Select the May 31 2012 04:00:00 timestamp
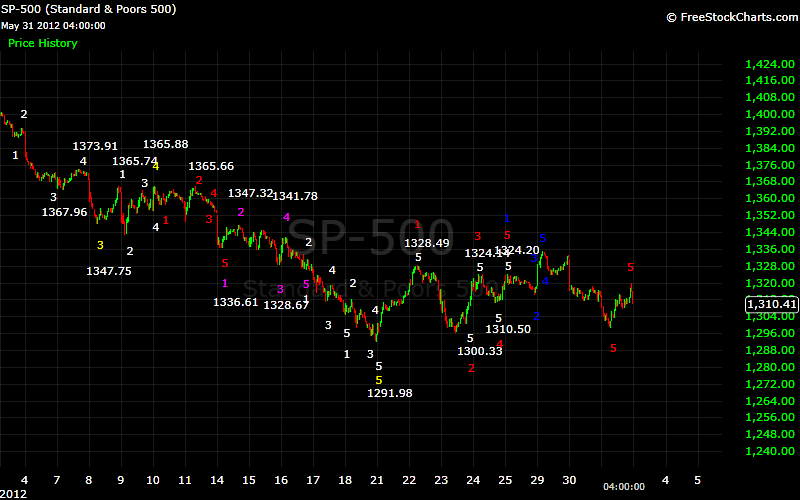Viewport: 800px width, 500px height. click(53, 26)
